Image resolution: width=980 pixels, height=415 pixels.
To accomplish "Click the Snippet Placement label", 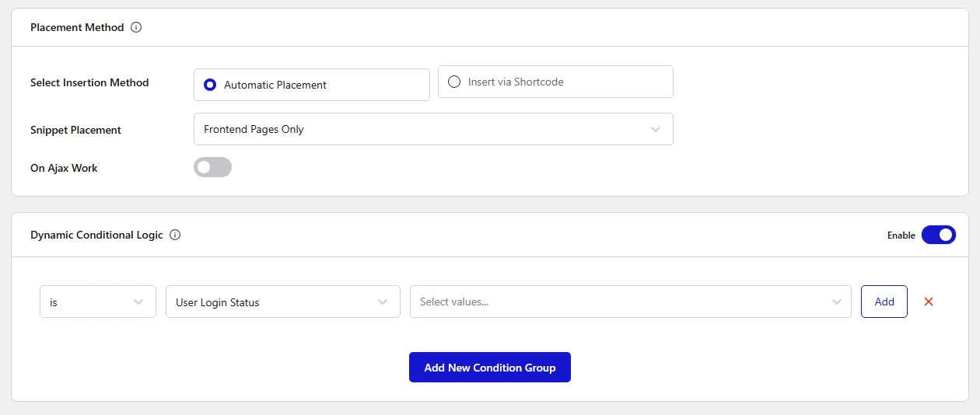I will [75, 130].
